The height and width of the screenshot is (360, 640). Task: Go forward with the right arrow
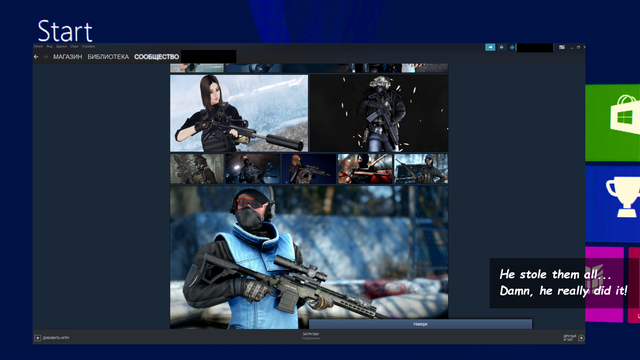tap(45, 57)
